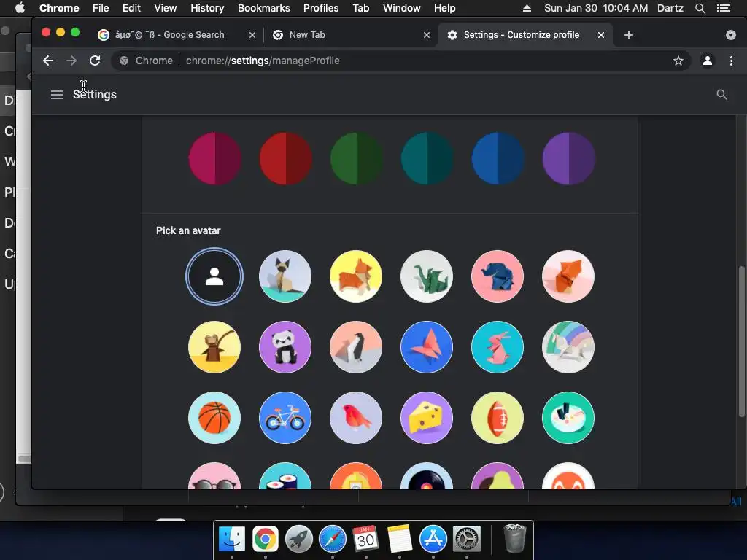Open the Window menu
This screenshot has width=747, height=560.
pyautogui.click(x=402, y=8)
